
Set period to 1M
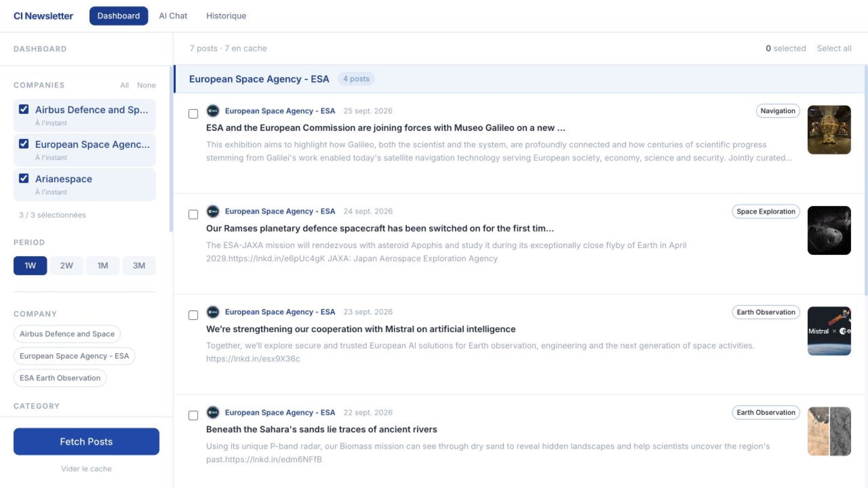click(103, 266)
